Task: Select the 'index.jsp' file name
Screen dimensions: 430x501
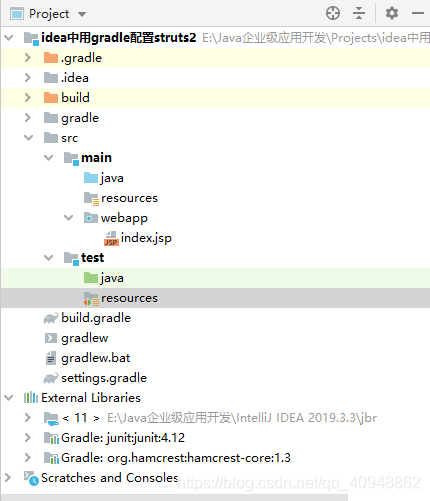Action: click(x=146, y=238)
